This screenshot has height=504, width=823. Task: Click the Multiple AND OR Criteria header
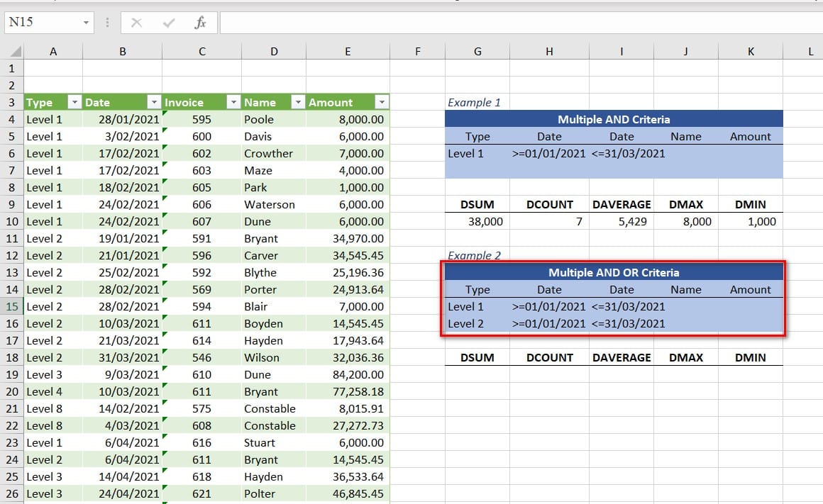point(614,272)
